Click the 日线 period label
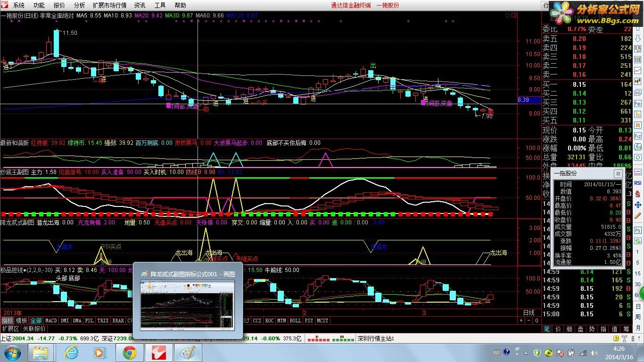Screen dimensions: 644x362 [529, 313]
